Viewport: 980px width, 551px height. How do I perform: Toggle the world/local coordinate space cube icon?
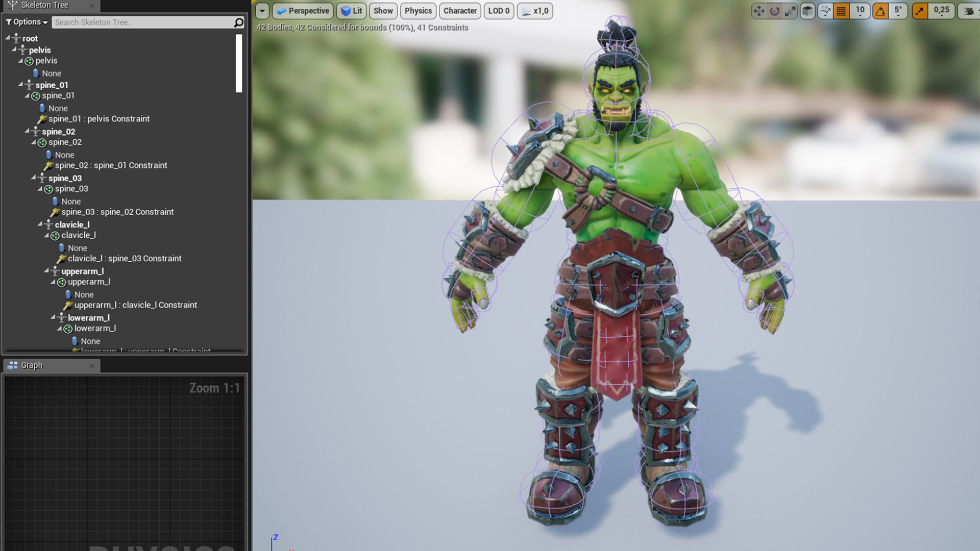807,11
